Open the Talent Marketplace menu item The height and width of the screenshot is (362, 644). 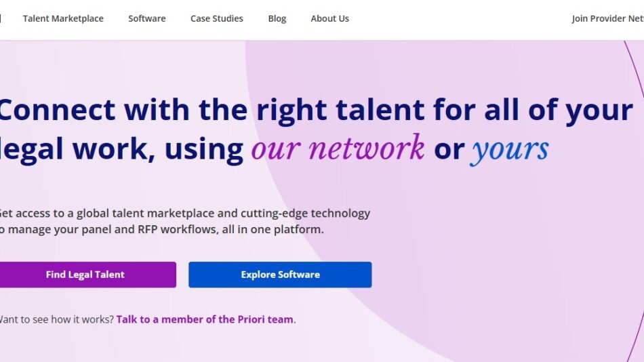(63, 19)
